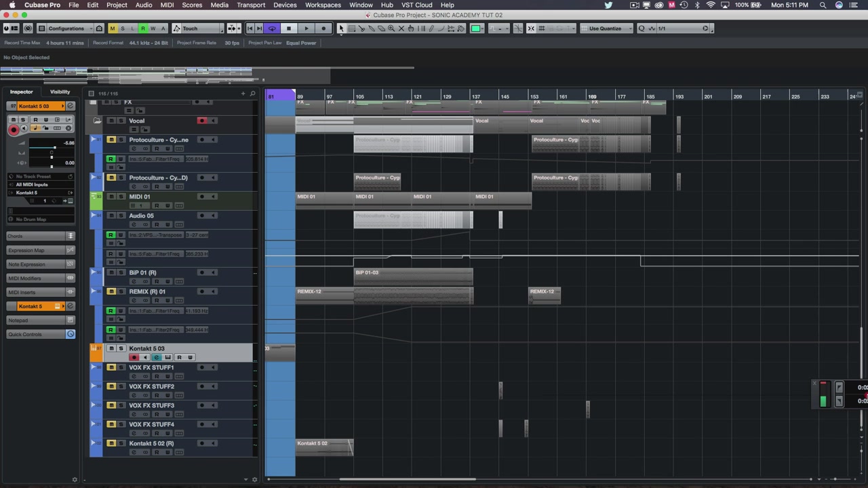The height and width of the screenshot is (488, 868).
Task: Toggle the Cycle loop button
Action: [272, 28]
